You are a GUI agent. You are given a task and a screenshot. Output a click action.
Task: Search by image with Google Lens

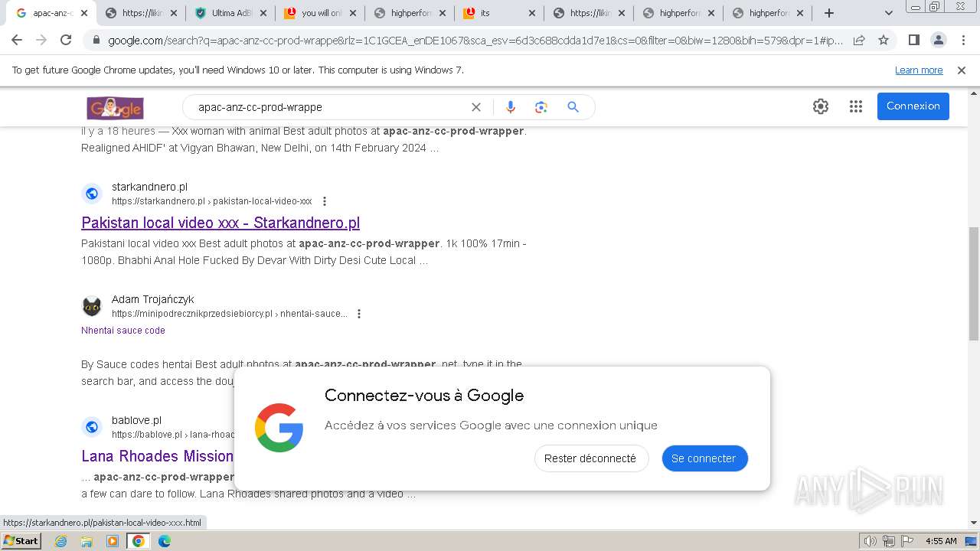[x=541, y=107]
